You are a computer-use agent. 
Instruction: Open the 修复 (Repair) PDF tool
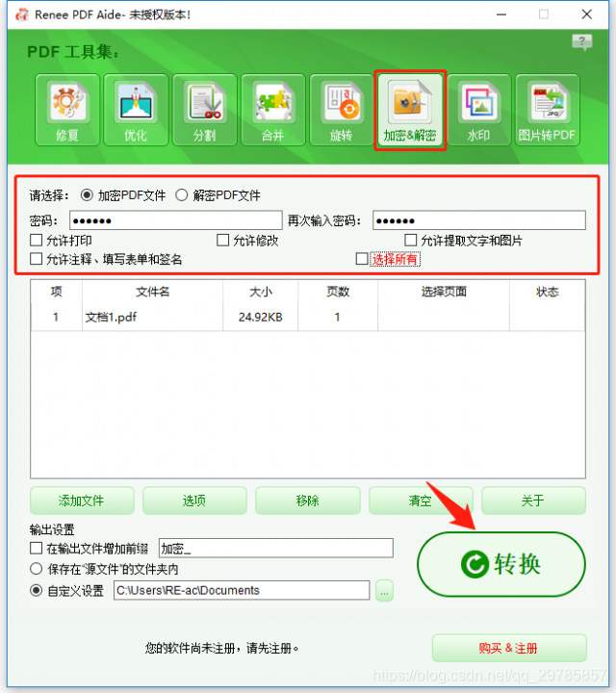pos(67,110)
